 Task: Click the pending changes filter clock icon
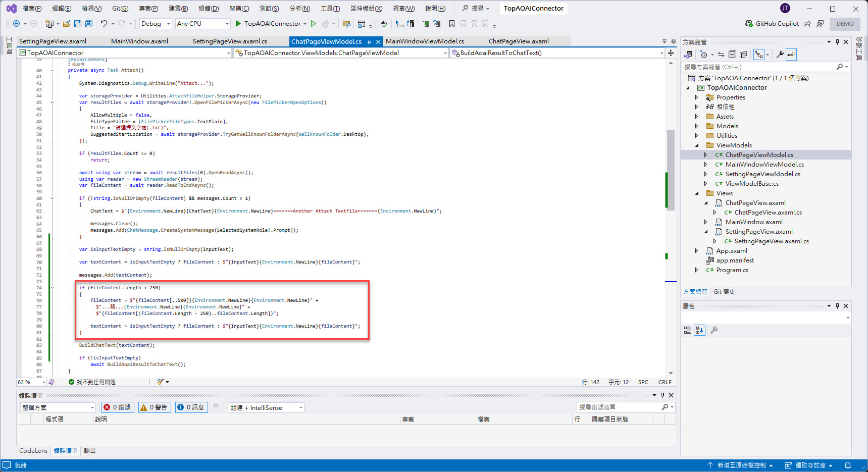(703, 55)
